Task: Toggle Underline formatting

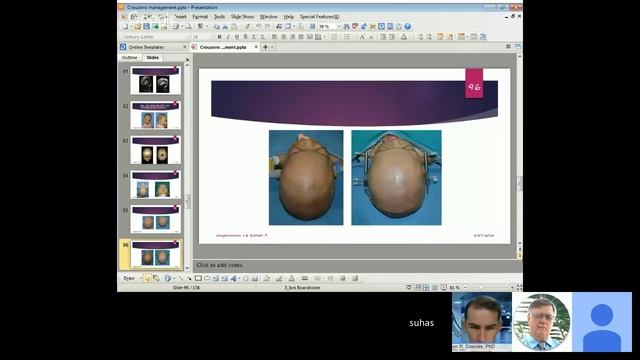Action: (x=237, y=37)
